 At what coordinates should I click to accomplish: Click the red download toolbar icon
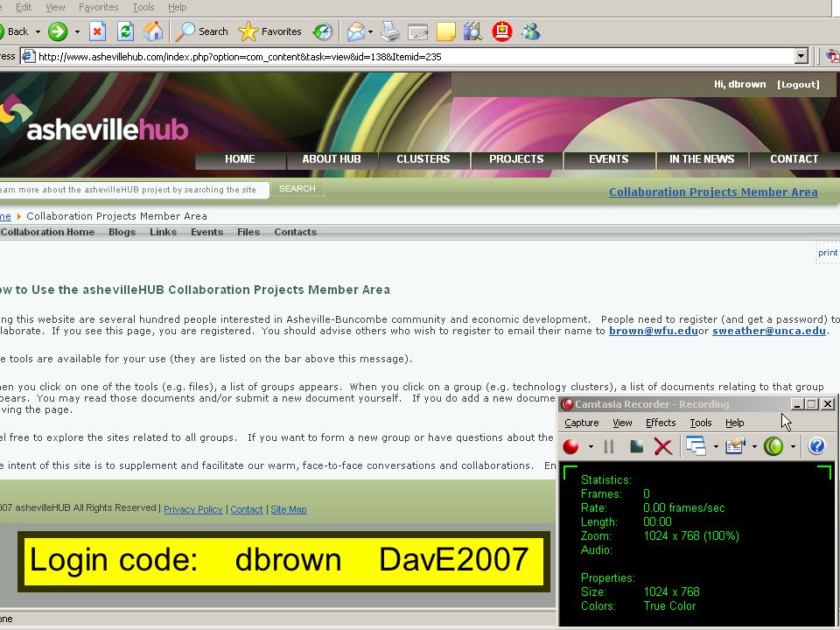tap(502, 31)
